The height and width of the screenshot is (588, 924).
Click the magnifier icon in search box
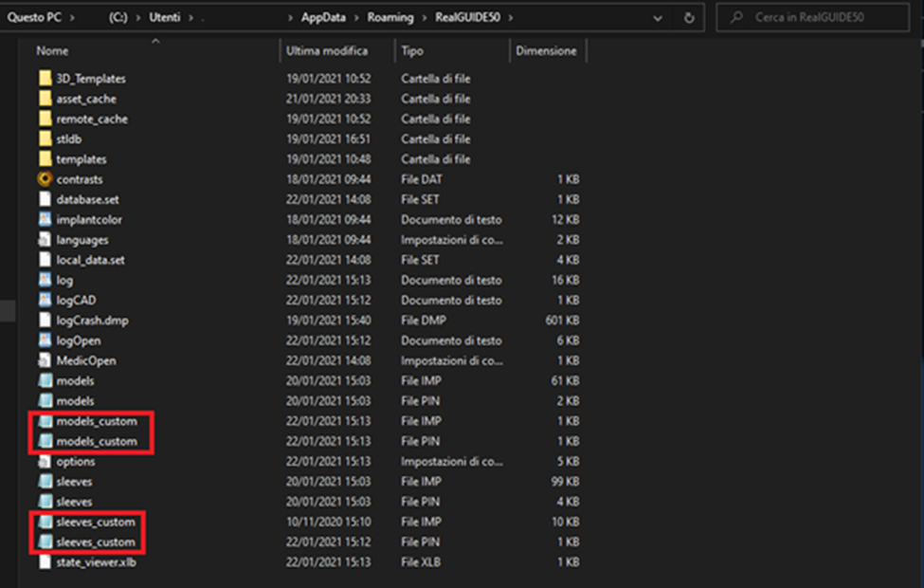(x=736, y=17)
